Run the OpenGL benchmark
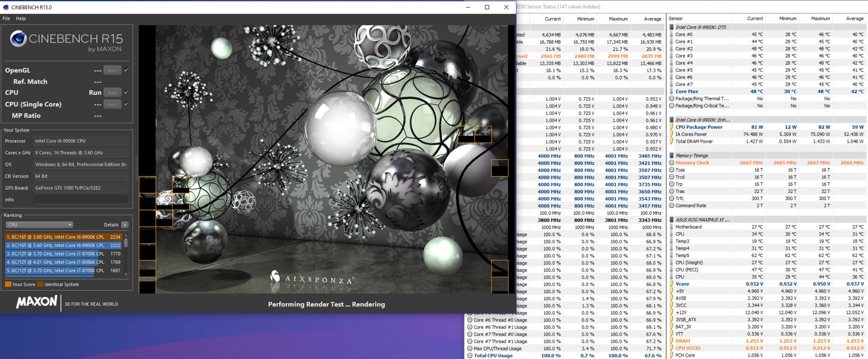Viewport: 868px width, 359px height. point(112,70)
